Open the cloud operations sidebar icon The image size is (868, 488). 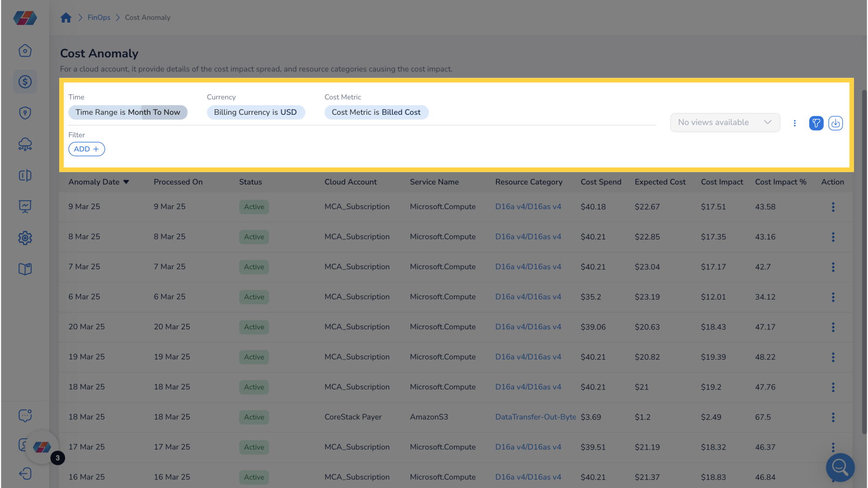25,144
